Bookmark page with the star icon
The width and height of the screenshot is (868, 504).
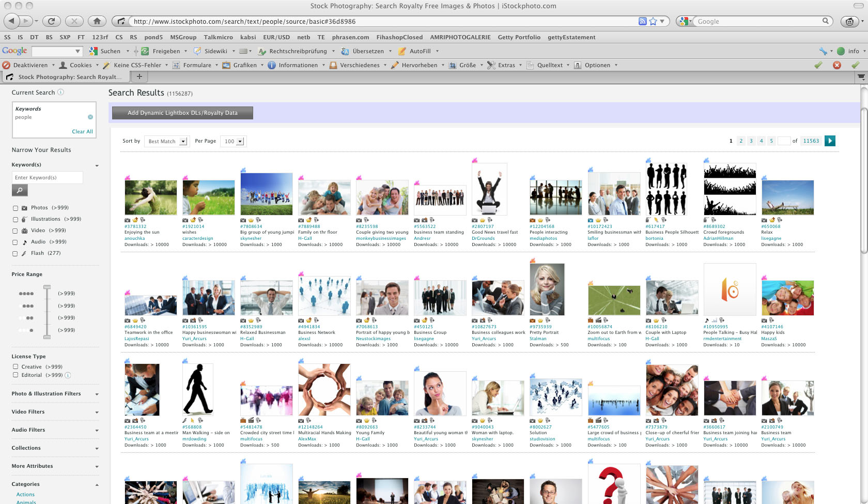(653, 21)
